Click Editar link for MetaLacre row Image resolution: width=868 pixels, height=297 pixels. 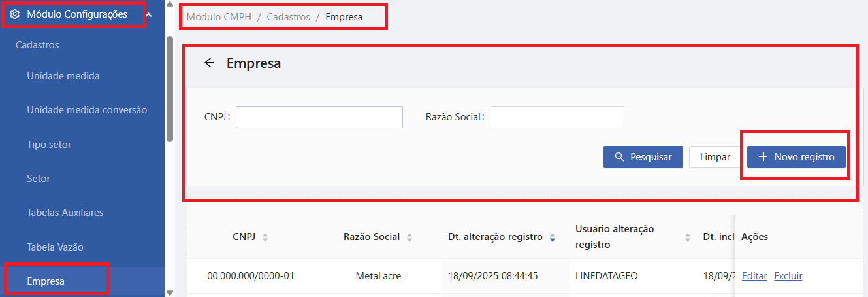point(754,276)
